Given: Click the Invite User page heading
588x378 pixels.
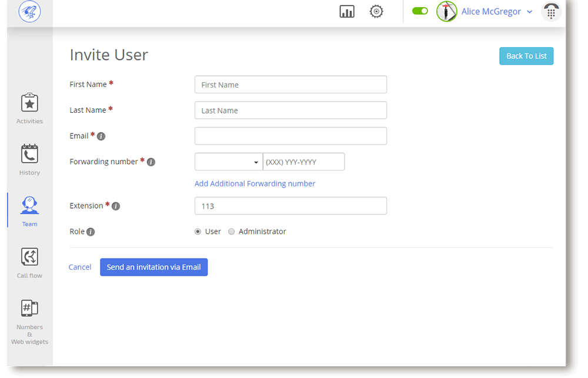Looking at the screenshot, I should click(109, 55).
